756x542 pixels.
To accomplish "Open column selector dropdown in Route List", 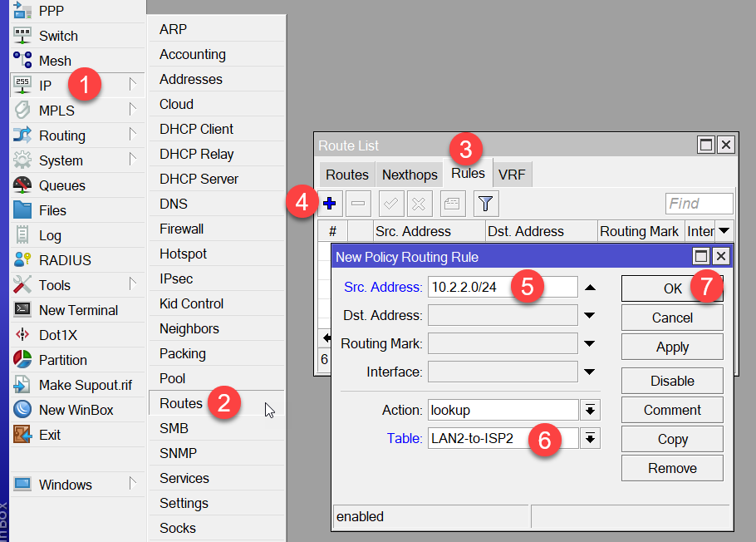I will point(724,231).
